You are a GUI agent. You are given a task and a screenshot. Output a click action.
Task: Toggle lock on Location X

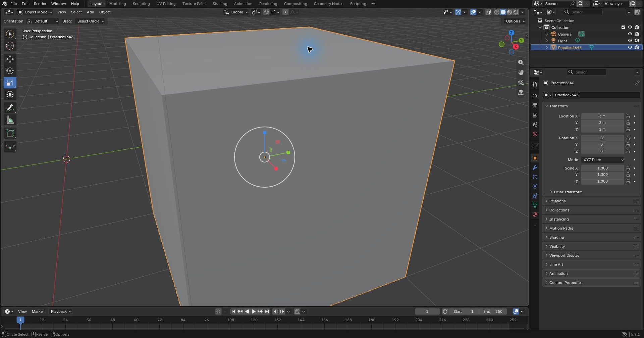(628, 116)
